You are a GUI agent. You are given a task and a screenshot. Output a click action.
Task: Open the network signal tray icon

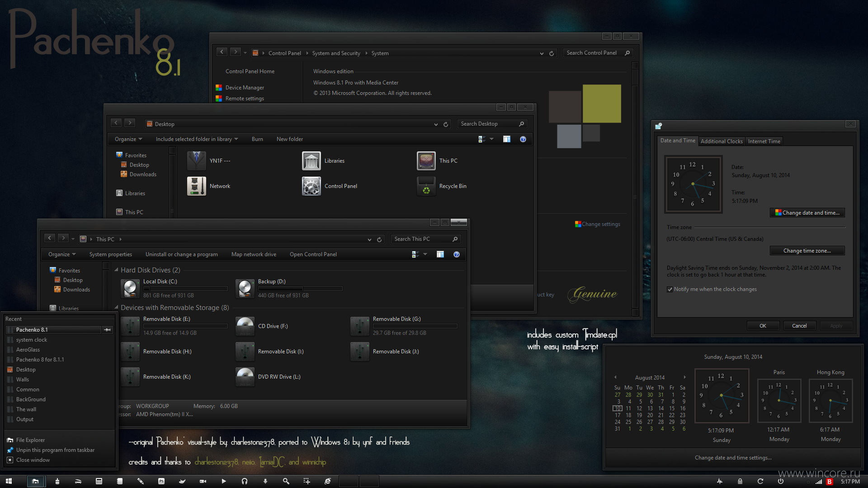click(819, 482)
